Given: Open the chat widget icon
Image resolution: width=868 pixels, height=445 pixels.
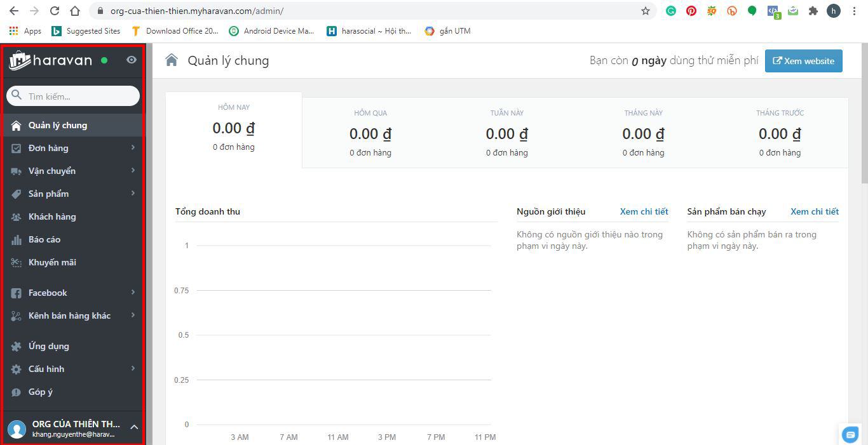Looking at the screenshot, I should click(x=850, y=435).
